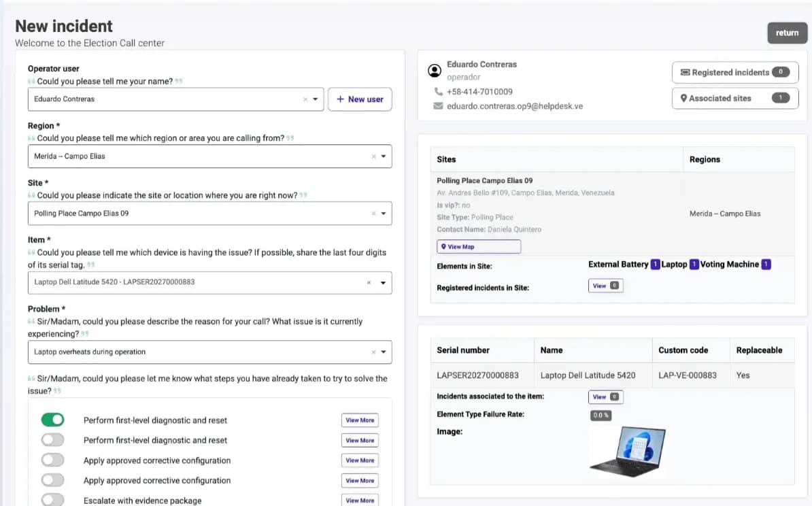Click the Name column header
812x506 pixels.
[x=593, y=350]
